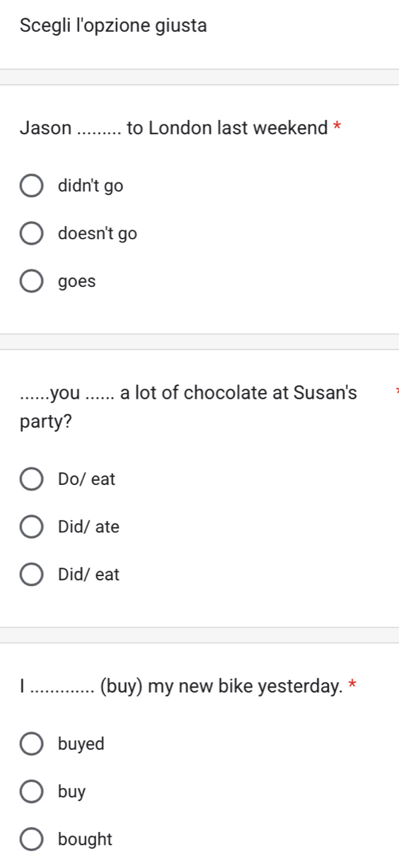Choose the "Did/ ate" radio option
Screen dimensions: 399x868
tap(31, 527)
